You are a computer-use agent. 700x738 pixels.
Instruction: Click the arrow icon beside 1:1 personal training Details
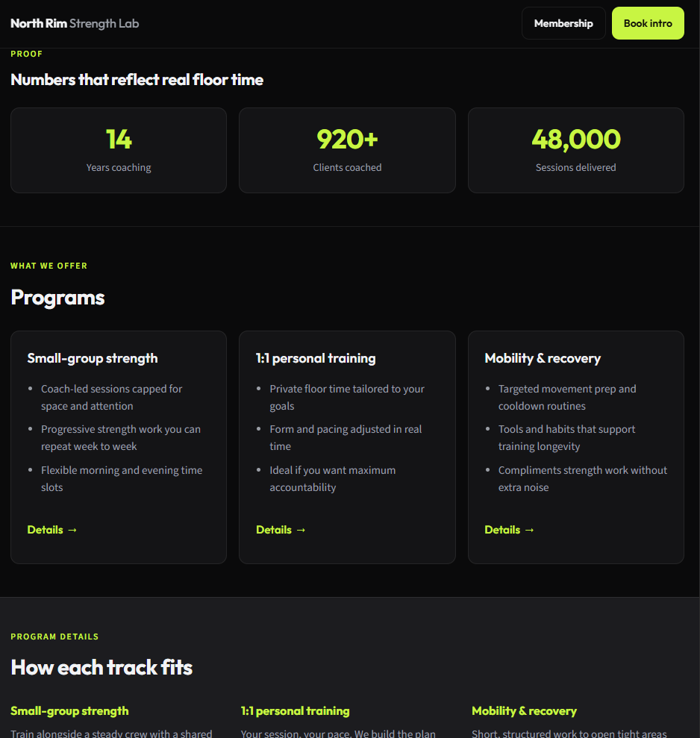[x=301, y=530]
